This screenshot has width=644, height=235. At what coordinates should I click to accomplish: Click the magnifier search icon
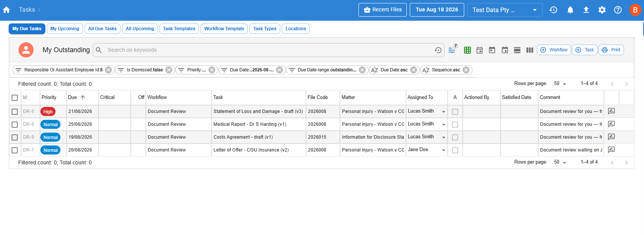point(99,50)
